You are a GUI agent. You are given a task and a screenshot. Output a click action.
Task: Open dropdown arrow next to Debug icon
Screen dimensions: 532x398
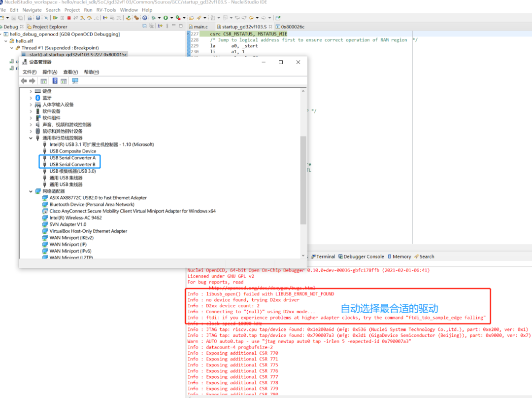click(x=159, y=18)
